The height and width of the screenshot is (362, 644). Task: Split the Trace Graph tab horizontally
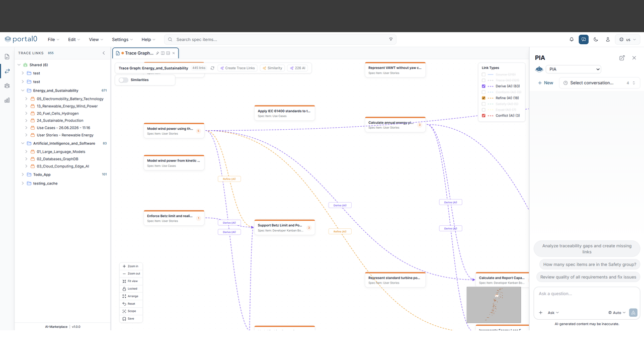(x=168, y=53)
